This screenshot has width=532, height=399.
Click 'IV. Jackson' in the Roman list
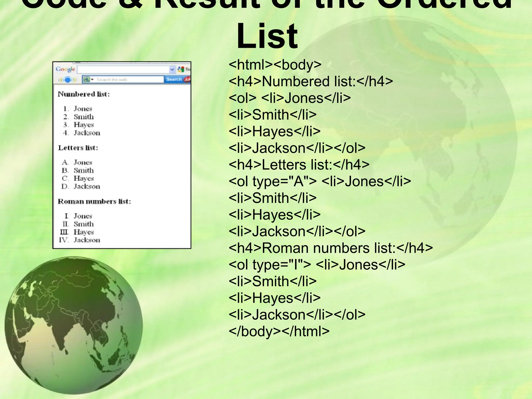point(79,240)
